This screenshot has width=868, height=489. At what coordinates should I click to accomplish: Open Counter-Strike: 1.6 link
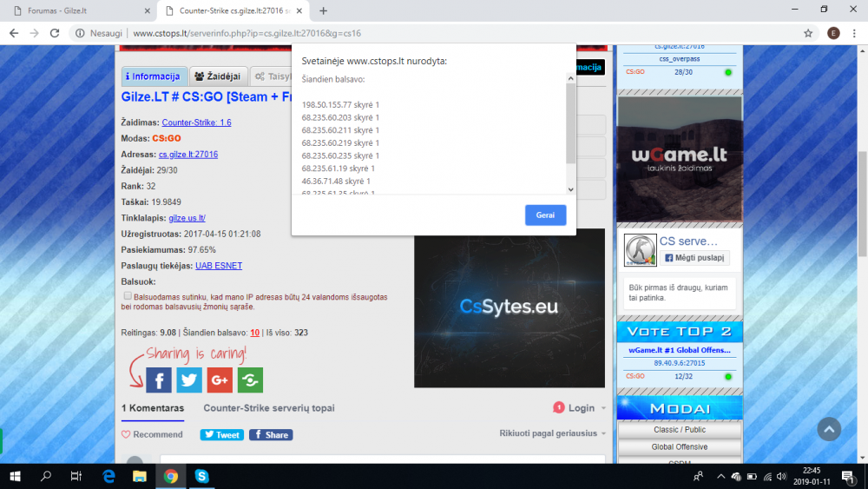(196, 122)
